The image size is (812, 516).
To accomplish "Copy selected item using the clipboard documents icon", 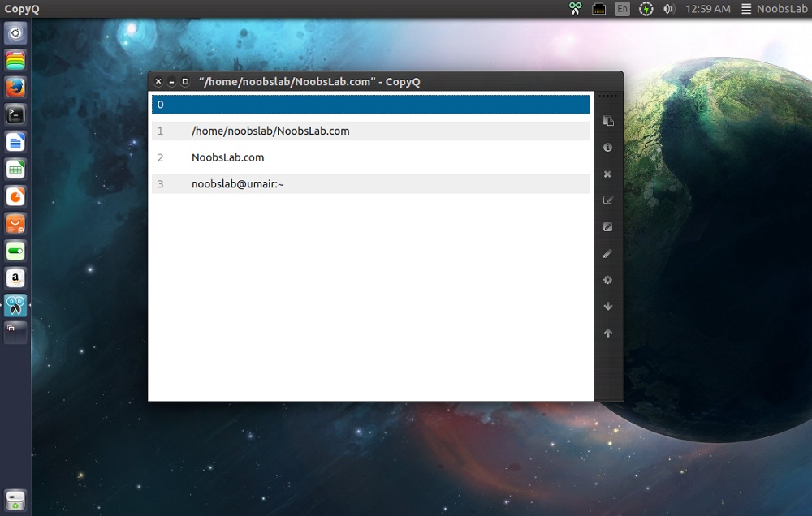I will [608, 121].
